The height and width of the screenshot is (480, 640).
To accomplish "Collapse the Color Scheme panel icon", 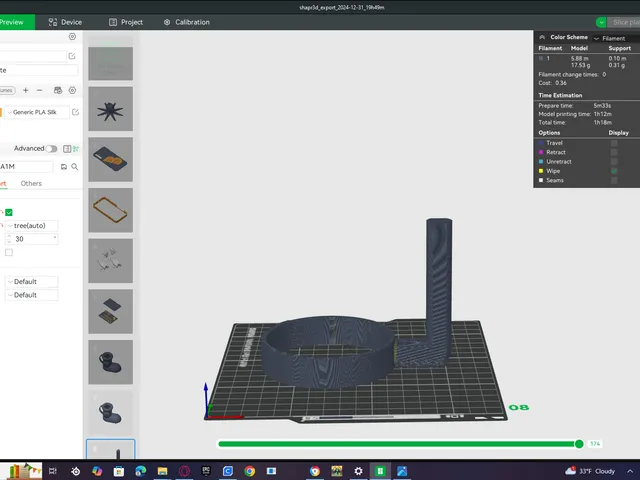I will pos(542,37).
